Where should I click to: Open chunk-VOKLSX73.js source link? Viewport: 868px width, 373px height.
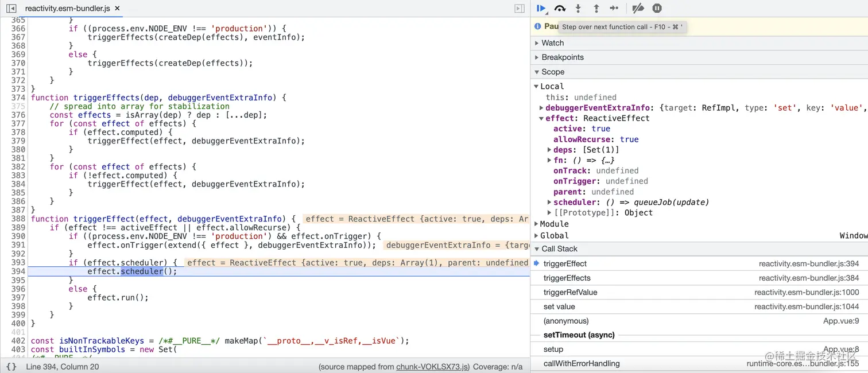(433, 367)
